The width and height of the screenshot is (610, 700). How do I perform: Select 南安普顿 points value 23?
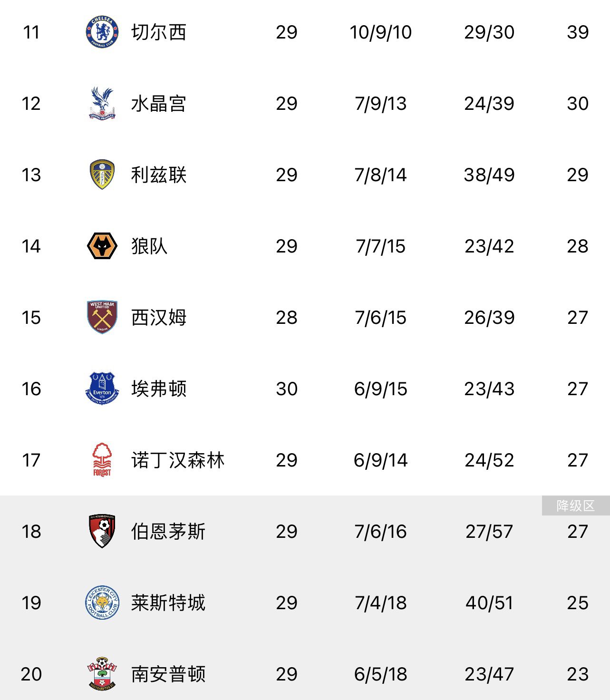point(578,674)
